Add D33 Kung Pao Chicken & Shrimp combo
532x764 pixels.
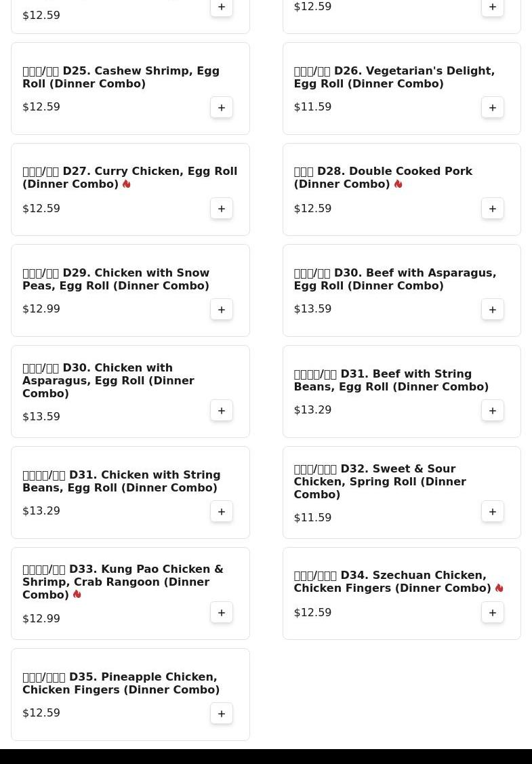221,612
